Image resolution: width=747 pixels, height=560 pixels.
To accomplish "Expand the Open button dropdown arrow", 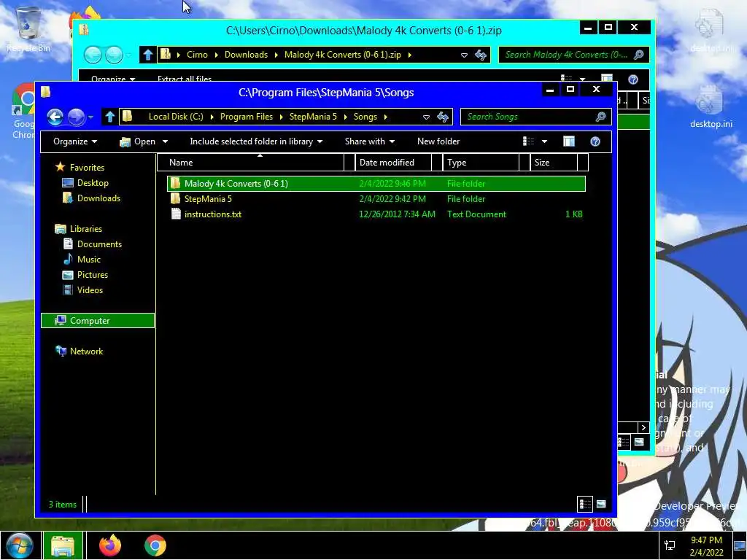I will tap(166, 141).
